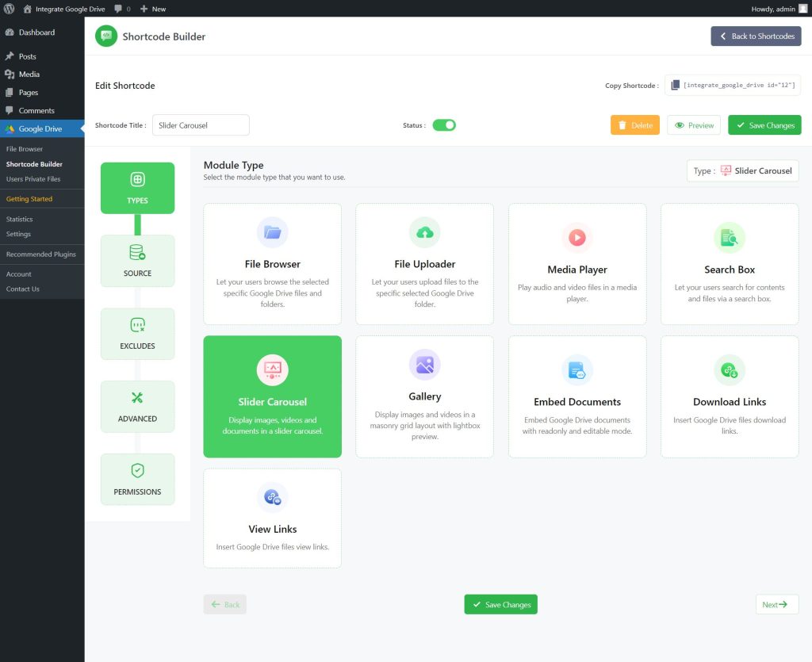Click the trash icon on Delete button
Viewport: 812px width, 662px height.
tap(622, 125)
